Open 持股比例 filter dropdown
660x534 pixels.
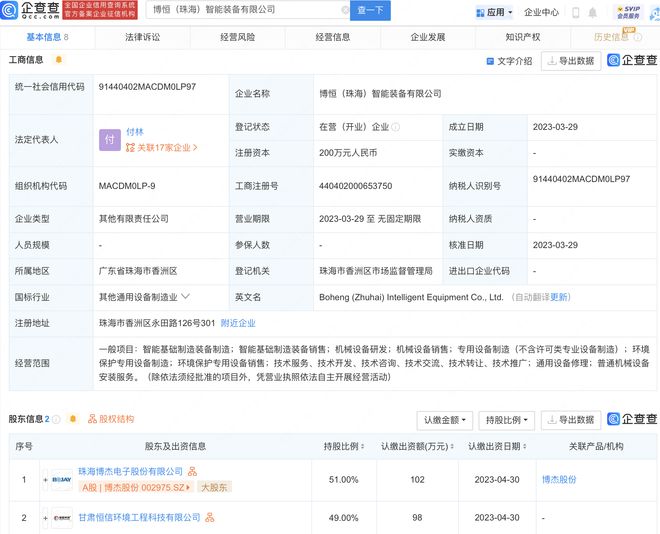506,420
